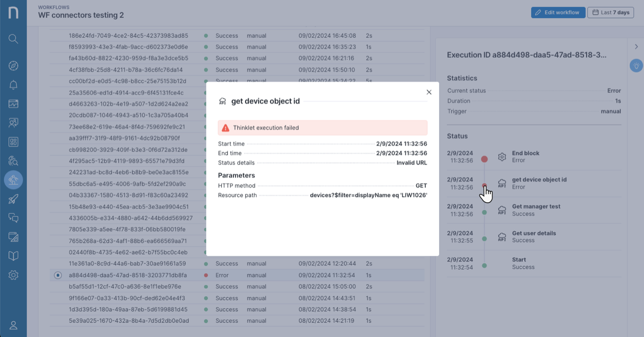Open the book documentation icon in sidebar
Screen dimensions: 644x337
[x=14, y=256]
